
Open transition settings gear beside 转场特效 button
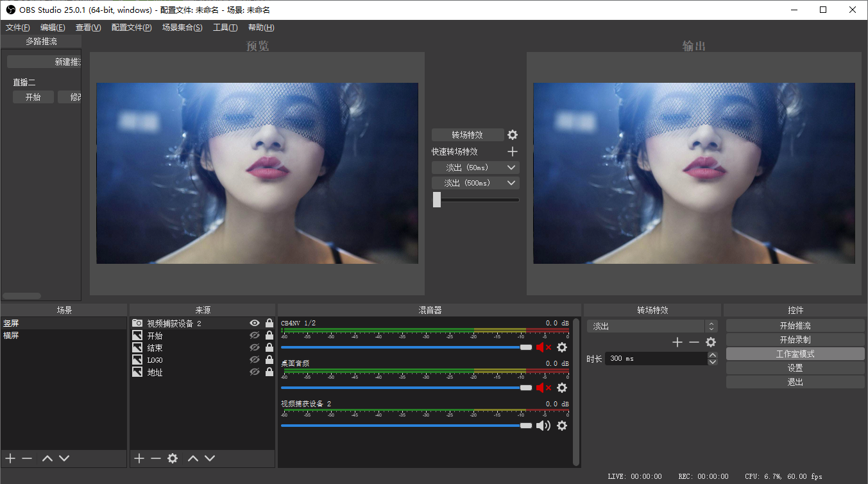click(x=512, y=135)
